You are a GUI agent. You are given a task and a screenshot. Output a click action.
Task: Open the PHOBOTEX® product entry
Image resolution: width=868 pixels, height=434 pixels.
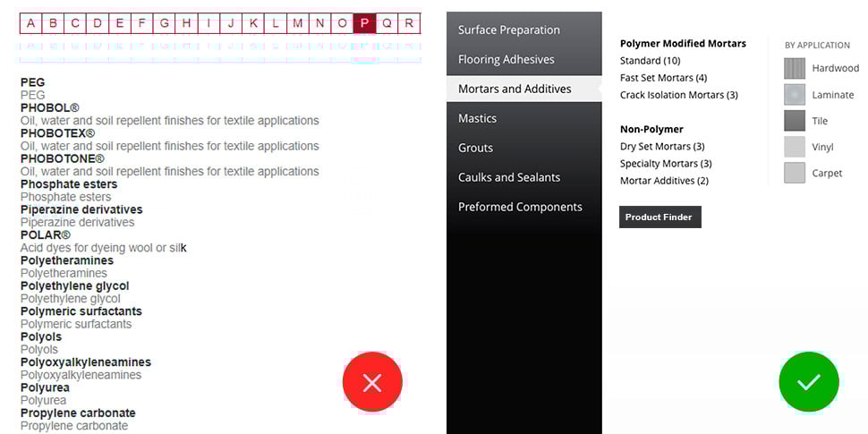pyautogui.click(x=57, y=133)
